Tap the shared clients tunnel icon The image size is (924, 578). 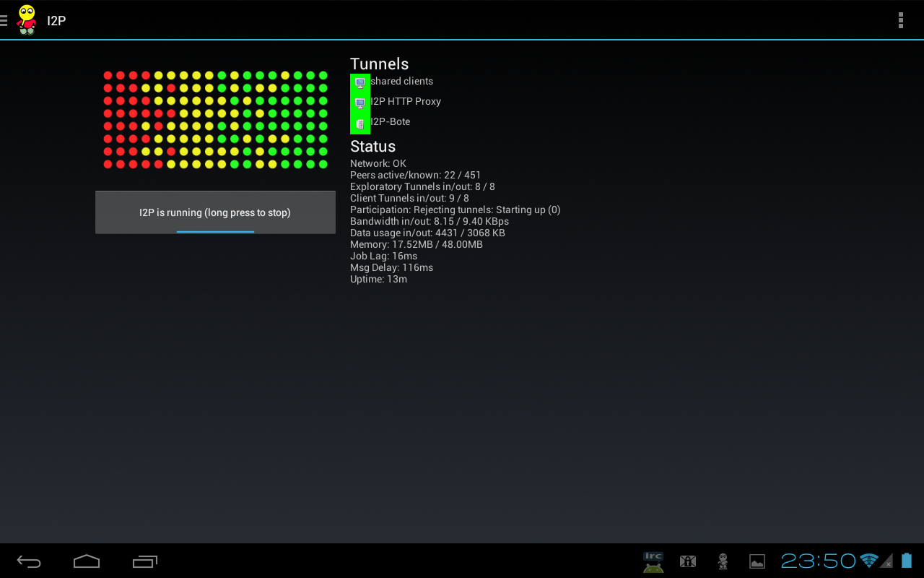[360, 83]
